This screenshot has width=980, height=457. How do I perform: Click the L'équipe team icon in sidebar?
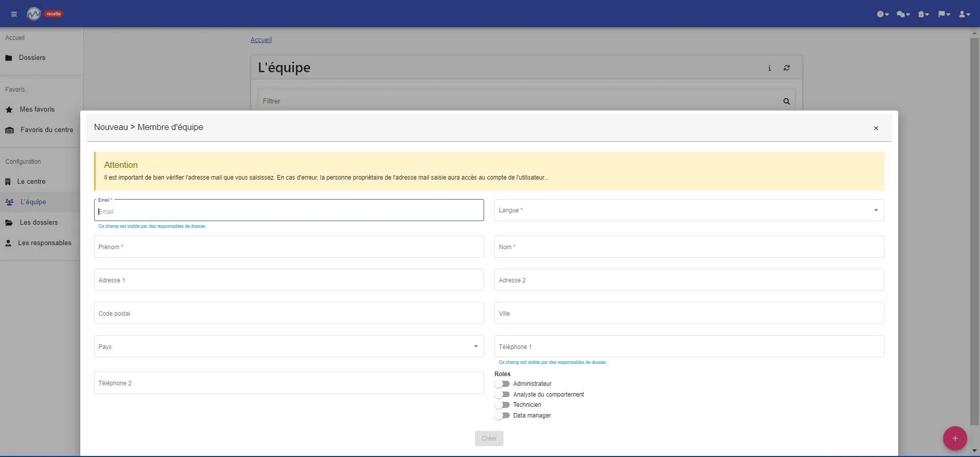coord(9,202)
